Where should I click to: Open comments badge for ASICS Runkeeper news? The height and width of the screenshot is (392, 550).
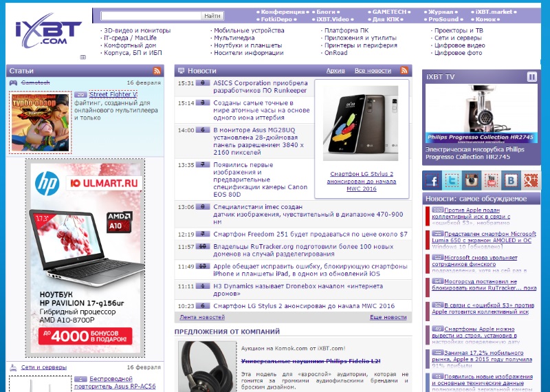coord(202,83)
